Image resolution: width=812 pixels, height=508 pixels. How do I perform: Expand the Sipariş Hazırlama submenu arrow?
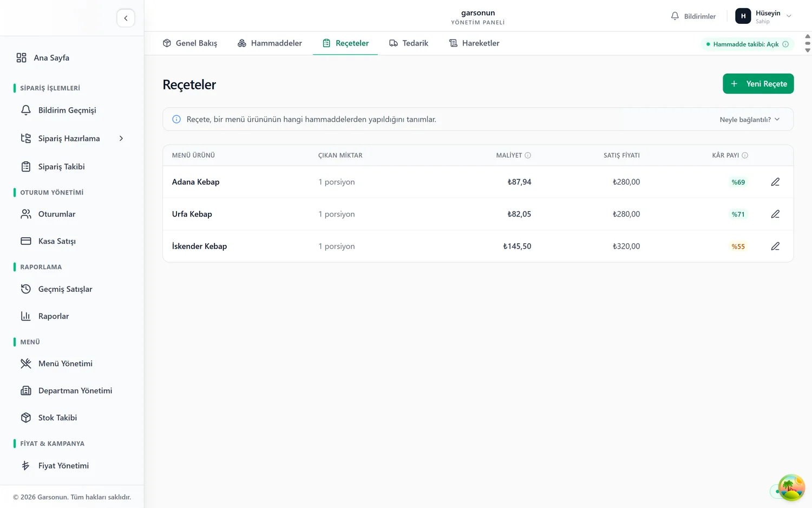tap(121, 139)
